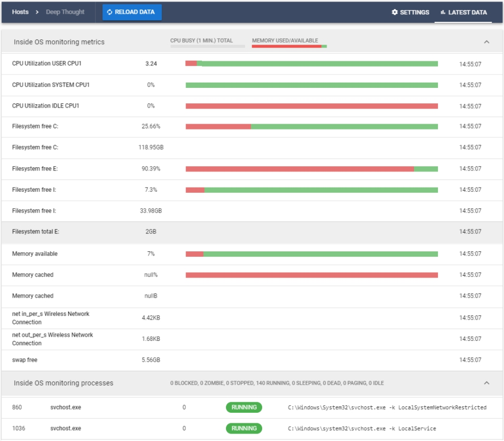Click process ID 1036
Screen dimensions: 504x441
pos(18,428)
